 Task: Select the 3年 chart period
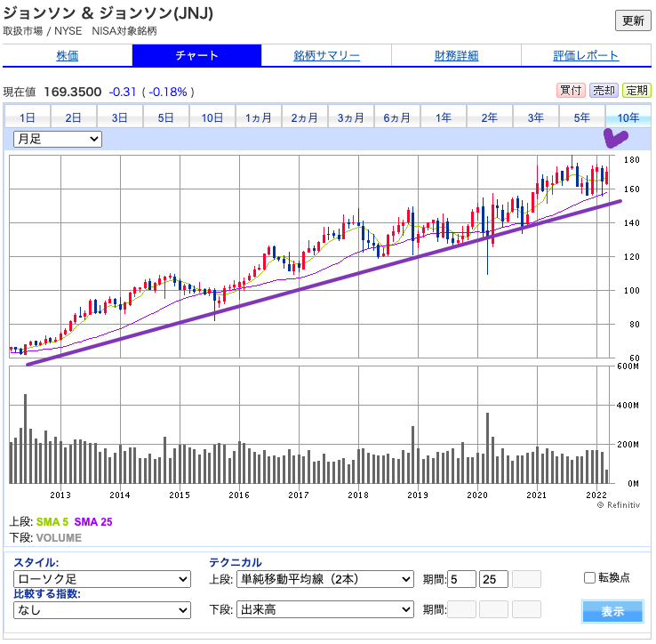535,117
